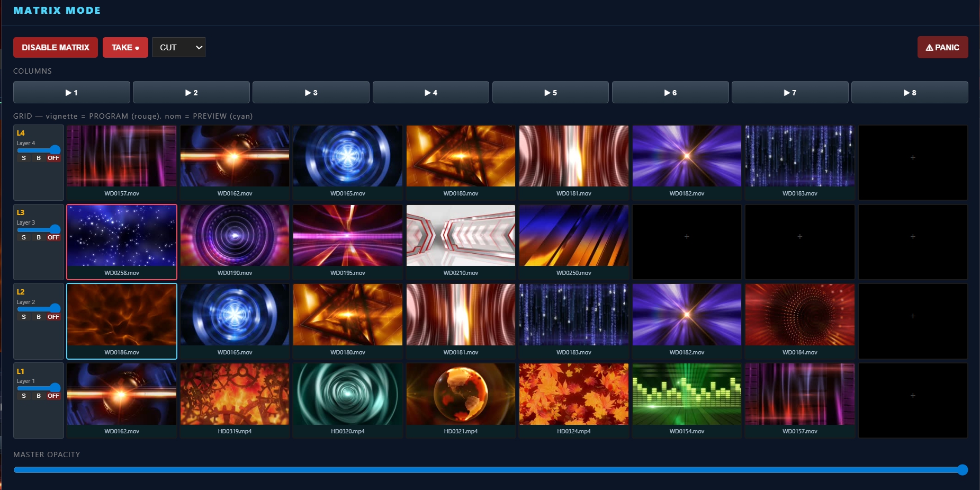Select WD0190.mov clip in Layer 3
The width and height of the screenshot is (980, 490).
click(x=235, y=242)
